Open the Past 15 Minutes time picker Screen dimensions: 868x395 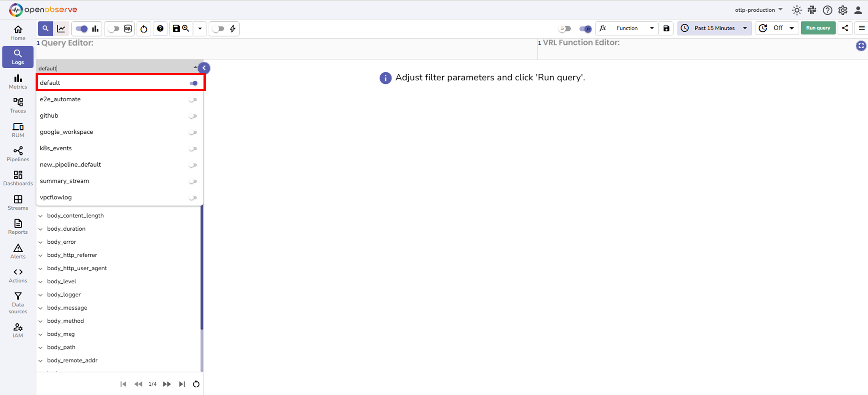point(714,28)
